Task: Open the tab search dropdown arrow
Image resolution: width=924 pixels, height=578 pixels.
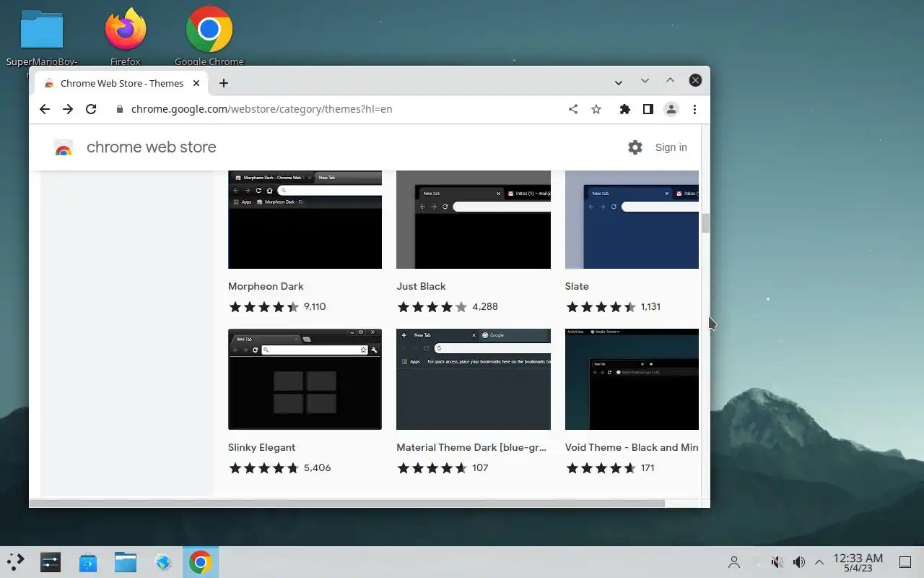Action: click(619, 82)
